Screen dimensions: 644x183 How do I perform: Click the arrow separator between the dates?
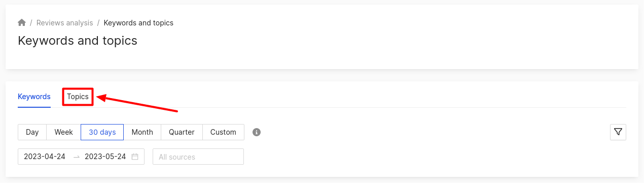(76, 157)
